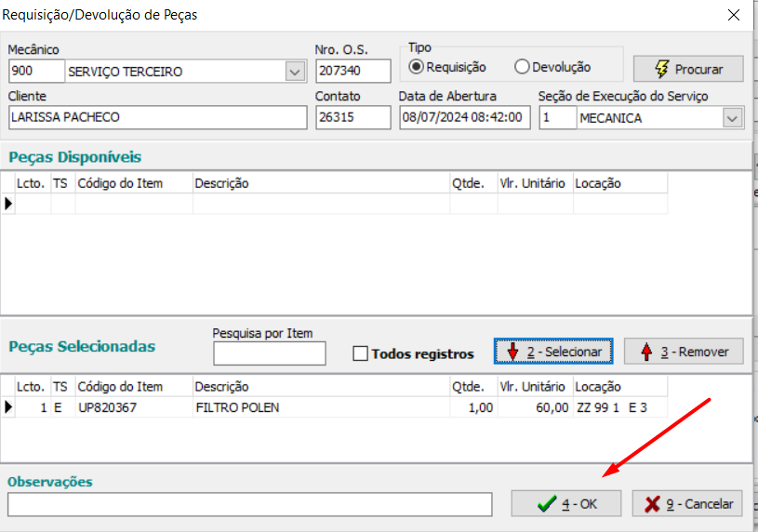This screenshot has height=532, width=758.
Task: Click the Observações text field
Action: click(250, 504)
